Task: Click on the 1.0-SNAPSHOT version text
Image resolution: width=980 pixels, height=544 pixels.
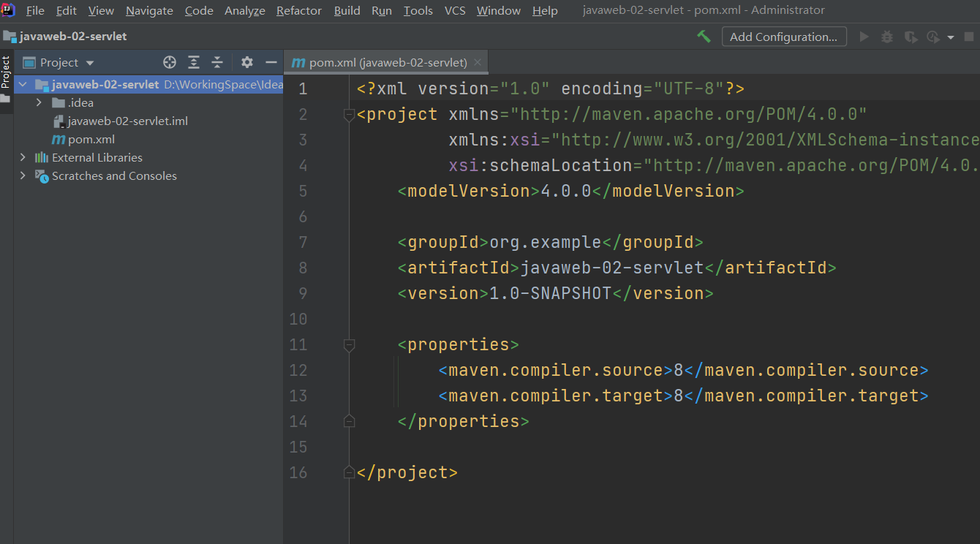Action: pyautogui.click(x=550, y=293)
